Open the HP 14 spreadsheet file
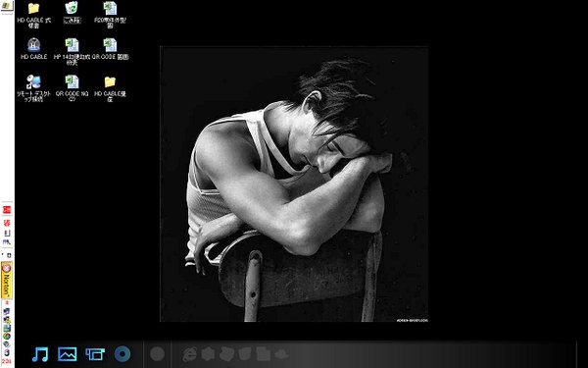The width and height of the screenshot is (588, 368). tap(72, 52)
